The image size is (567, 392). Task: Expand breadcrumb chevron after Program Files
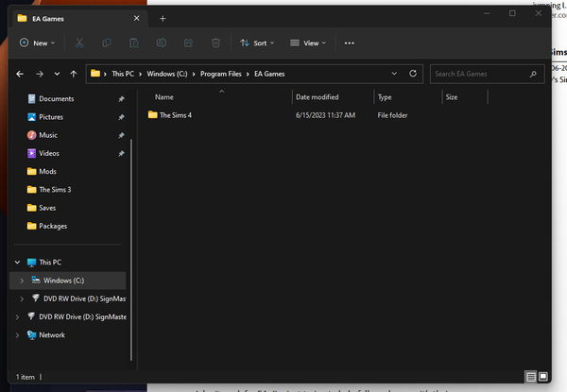pyautogui.click(x=248, y=74)
